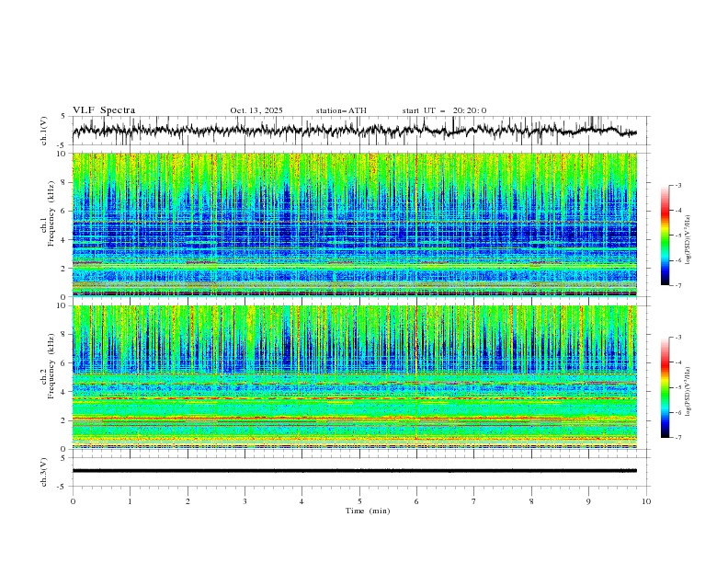Click the "ch.1(V)" waveform axis label

pyautogui.click(x=44, y=131)
